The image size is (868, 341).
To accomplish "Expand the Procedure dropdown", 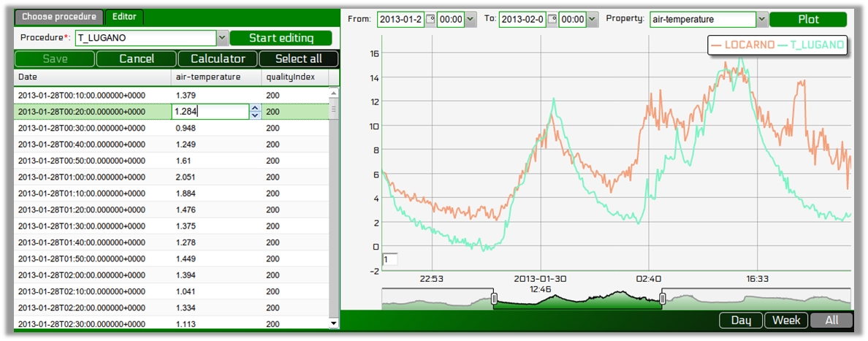I will (222, 38).
